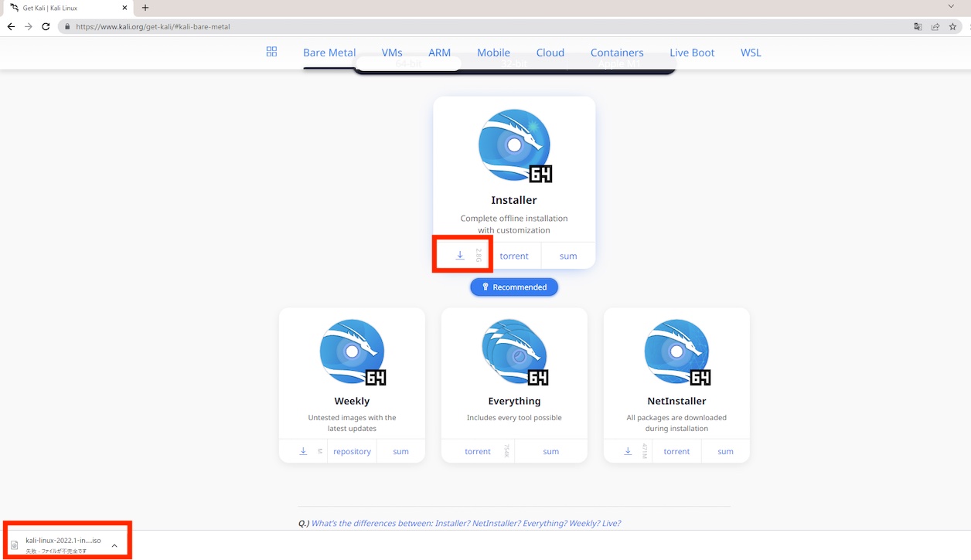The width and height of the screenshot is (971, 560).
Task: Select the Apple M1 architecture toggle
Action: click(619, 64)
